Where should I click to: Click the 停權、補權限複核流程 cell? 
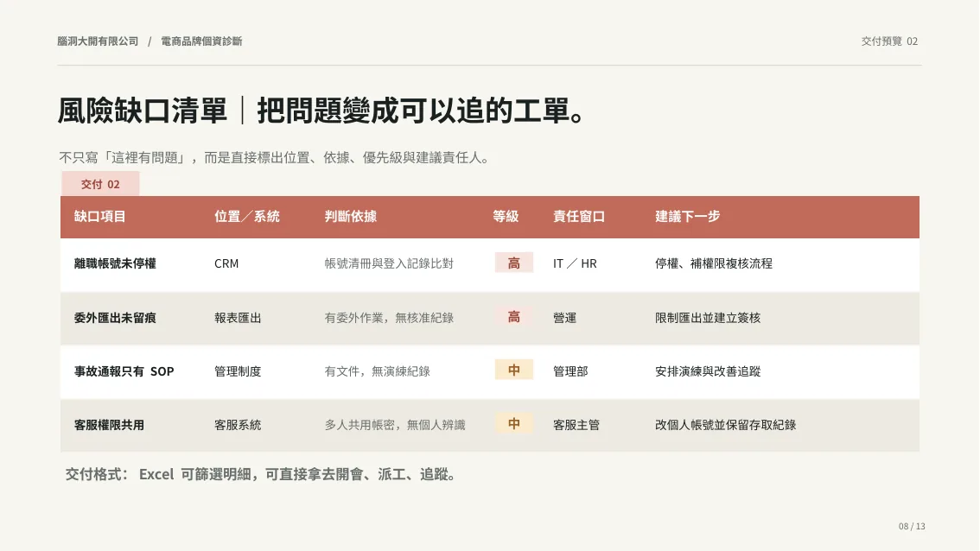click(x=714, y=263)
